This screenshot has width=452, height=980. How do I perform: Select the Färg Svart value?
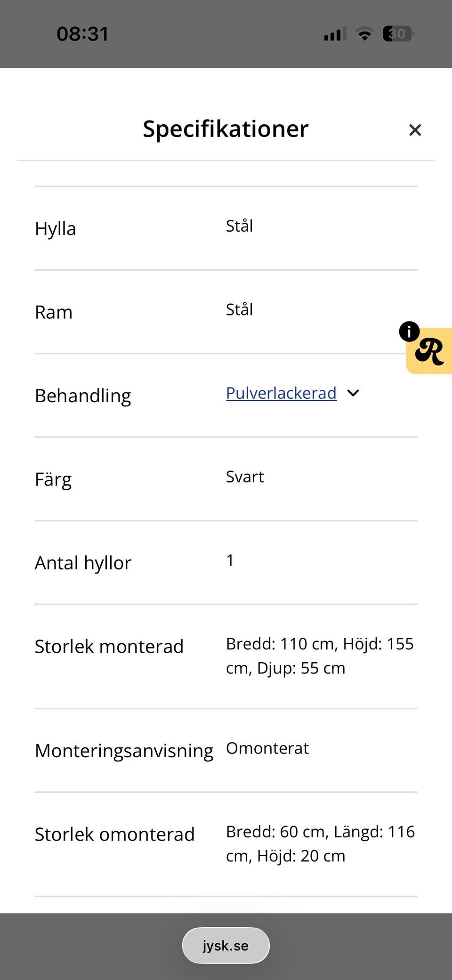pyautogui.click(x=245, y=477)
